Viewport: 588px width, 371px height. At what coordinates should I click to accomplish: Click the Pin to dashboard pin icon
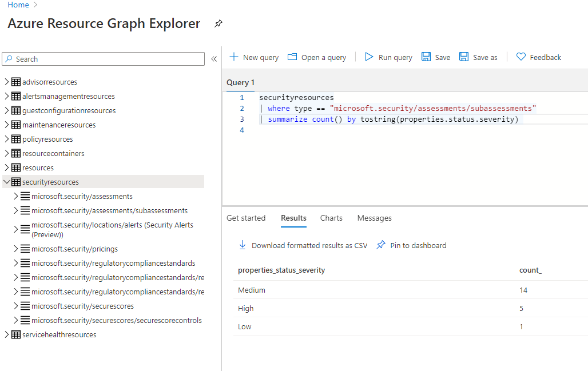pyautogui.click(x=381, y=245)
